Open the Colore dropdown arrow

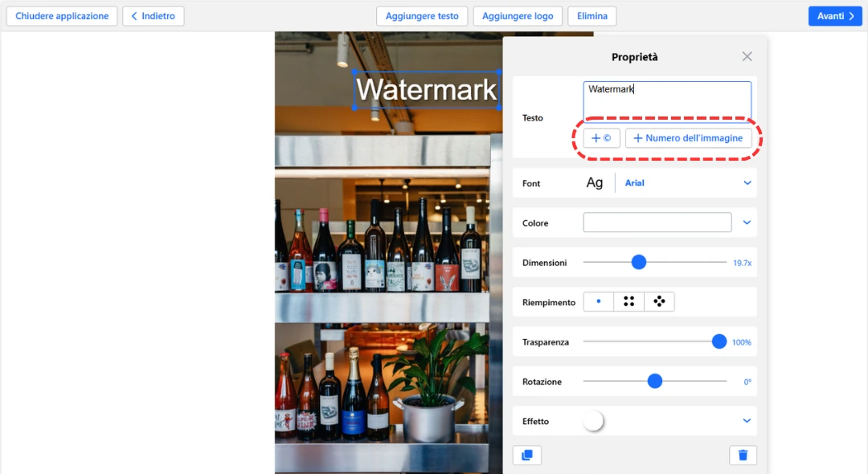[747, 223]
